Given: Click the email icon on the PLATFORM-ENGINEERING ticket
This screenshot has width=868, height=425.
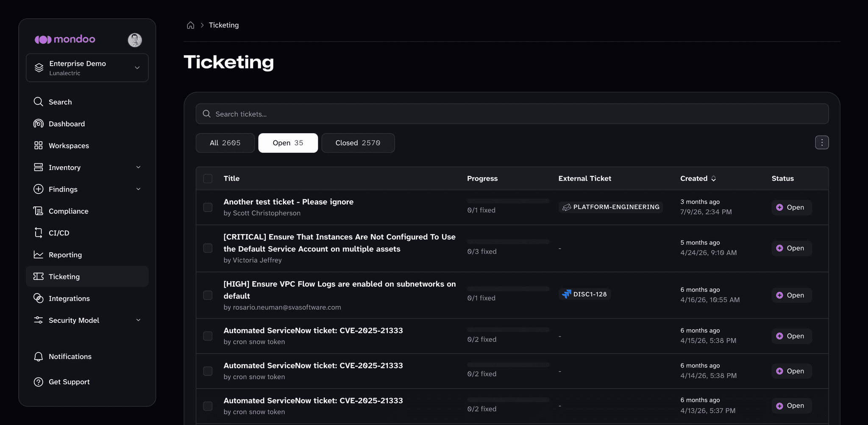Looking at the screenshot, I should (566, 207).
